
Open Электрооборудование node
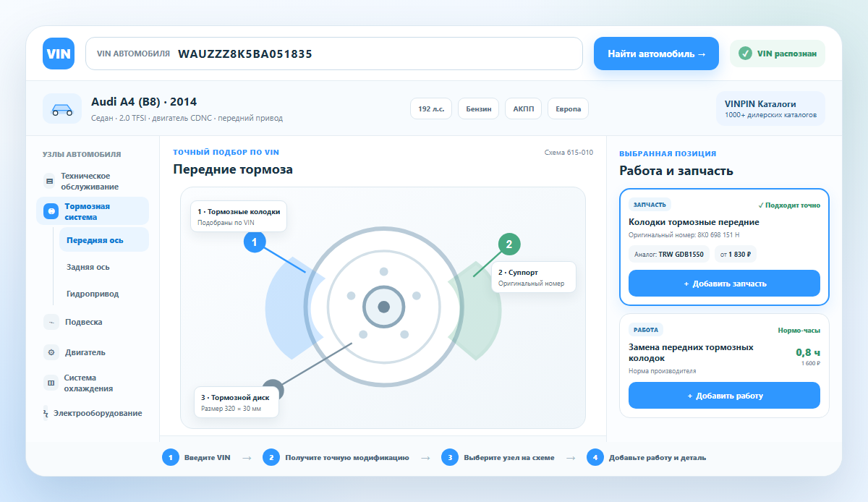click(93, 413)
